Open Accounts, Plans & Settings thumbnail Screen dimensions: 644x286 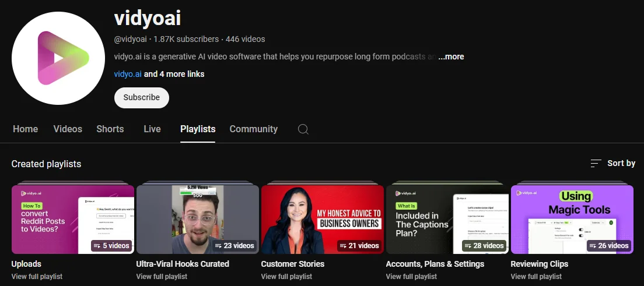(x=447, y=220)
